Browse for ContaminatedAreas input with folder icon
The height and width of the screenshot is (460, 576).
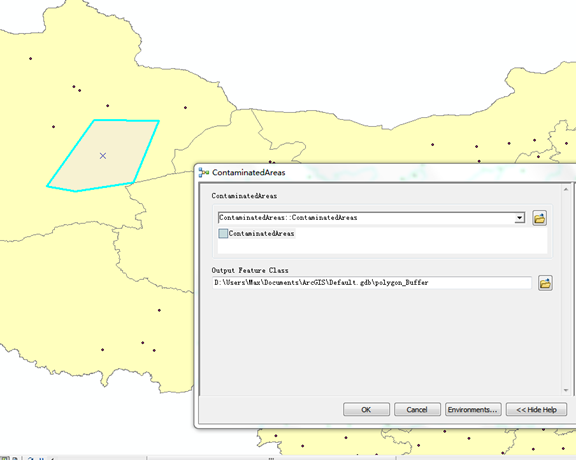click(539, 218)
